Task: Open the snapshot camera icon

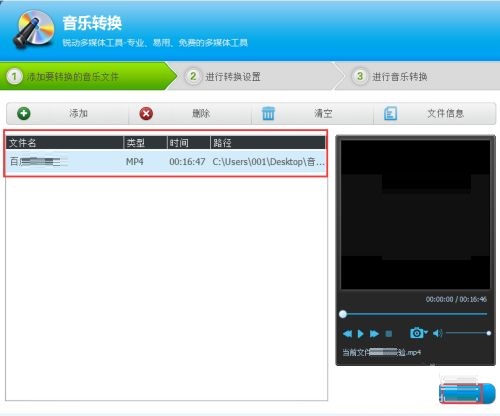Action: (416, 333)
